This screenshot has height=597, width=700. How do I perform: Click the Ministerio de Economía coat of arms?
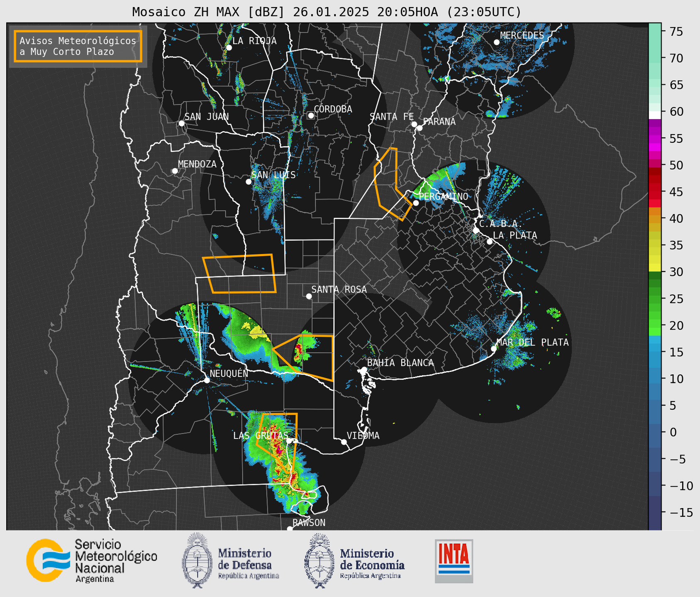[319, 561]
